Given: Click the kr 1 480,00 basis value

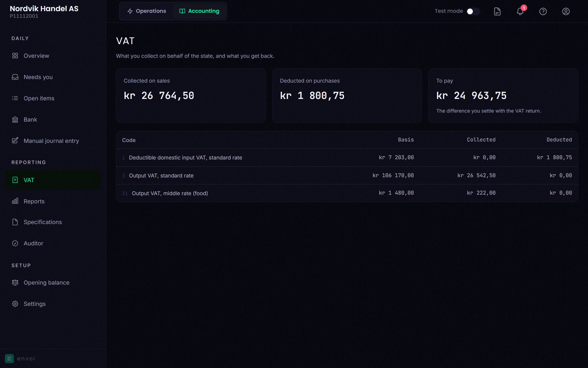Looking at the screenshot, I should click(x=396, y=193).
